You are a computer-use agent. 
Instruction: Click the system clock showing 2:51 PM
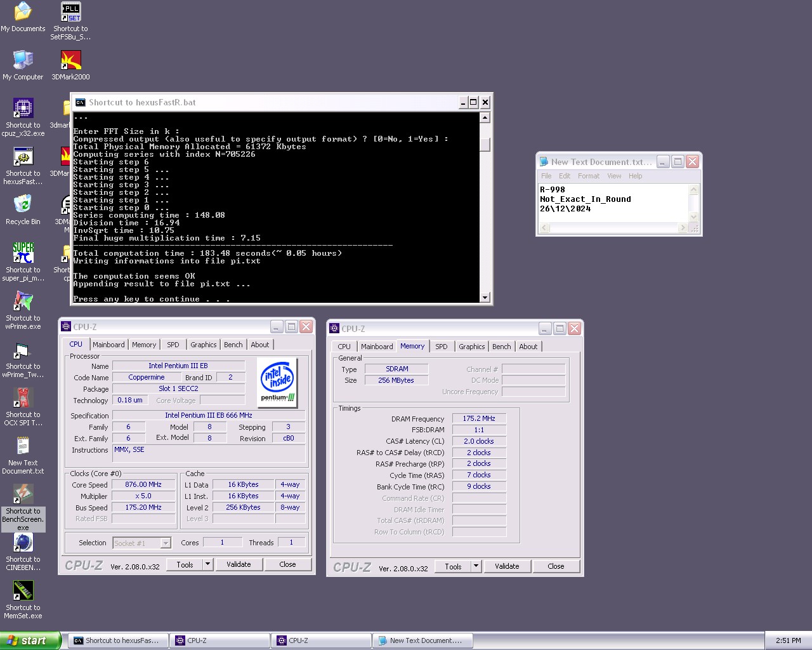[788, 640]
